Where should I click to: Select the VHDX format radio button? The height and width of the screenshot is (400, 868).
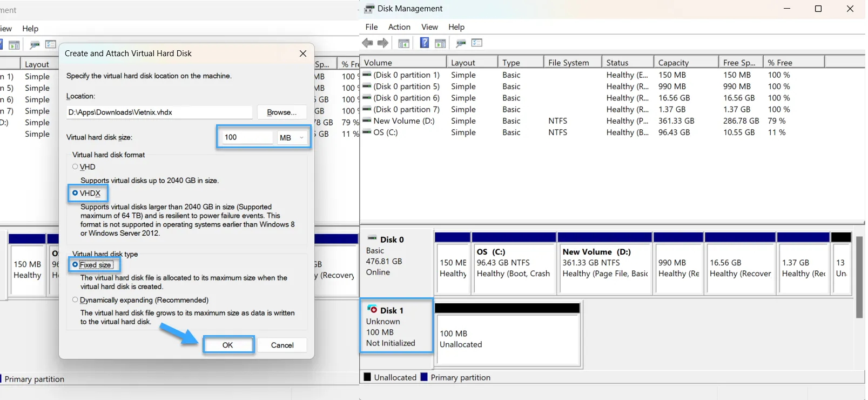[75, 192]
